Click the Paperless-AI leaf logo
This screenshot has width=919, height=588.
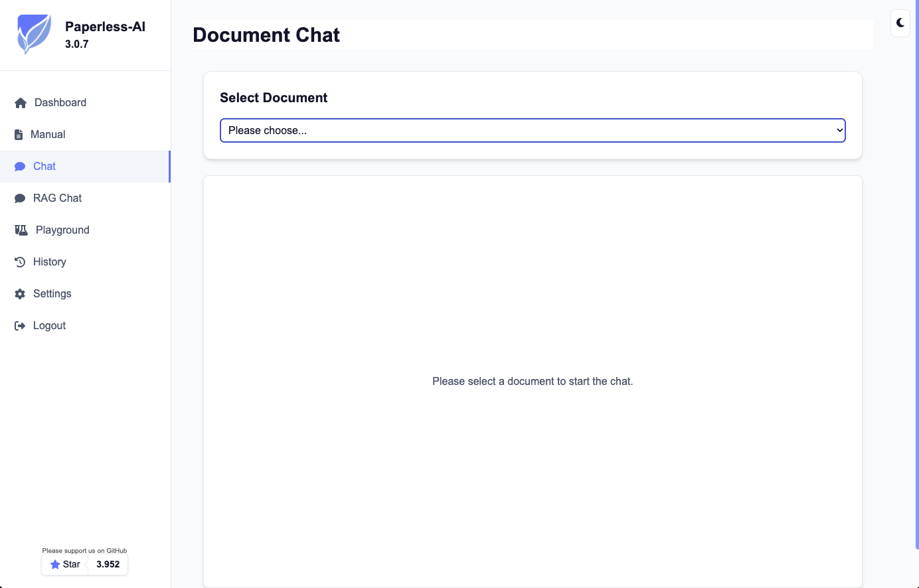pos(34,35)
